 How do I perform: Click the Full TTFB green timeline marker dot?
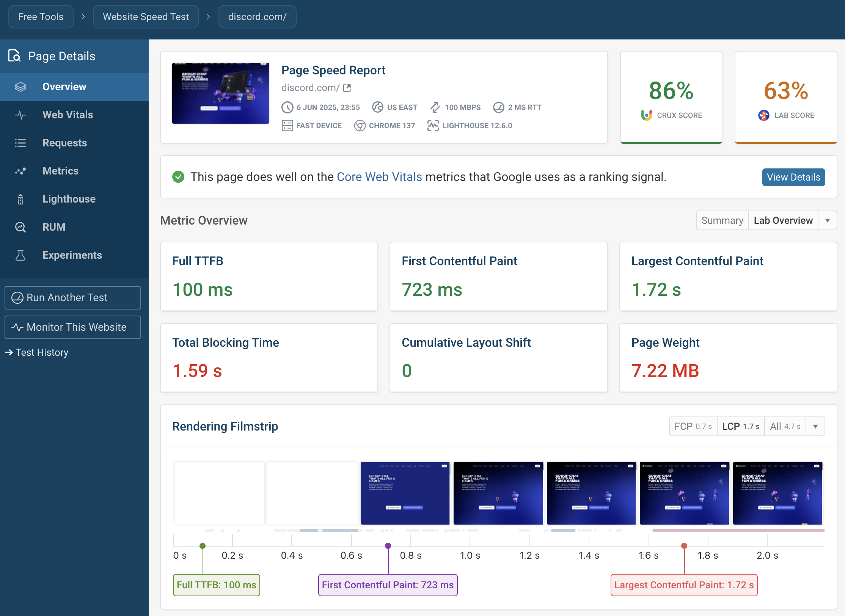click(203, 546)
